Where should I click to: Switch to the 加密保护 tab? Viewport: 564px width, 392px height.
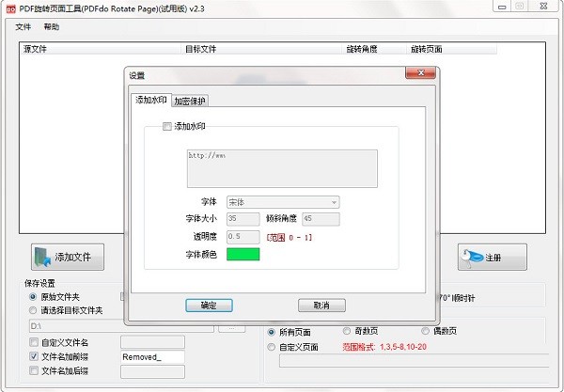tap(190, 102)
